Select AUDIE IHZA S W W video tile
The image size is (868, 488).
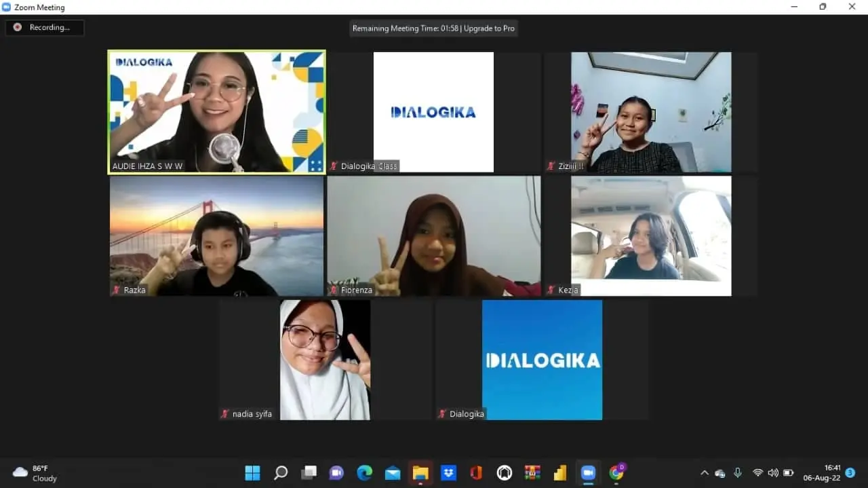click(x=216, y=112)
